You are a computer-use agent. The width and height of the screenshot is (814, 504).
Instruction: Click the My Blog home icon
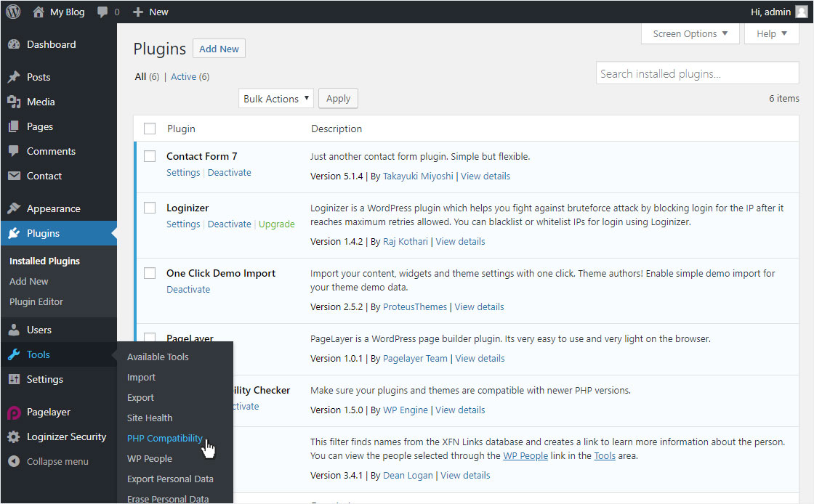[x=39, y=12]
